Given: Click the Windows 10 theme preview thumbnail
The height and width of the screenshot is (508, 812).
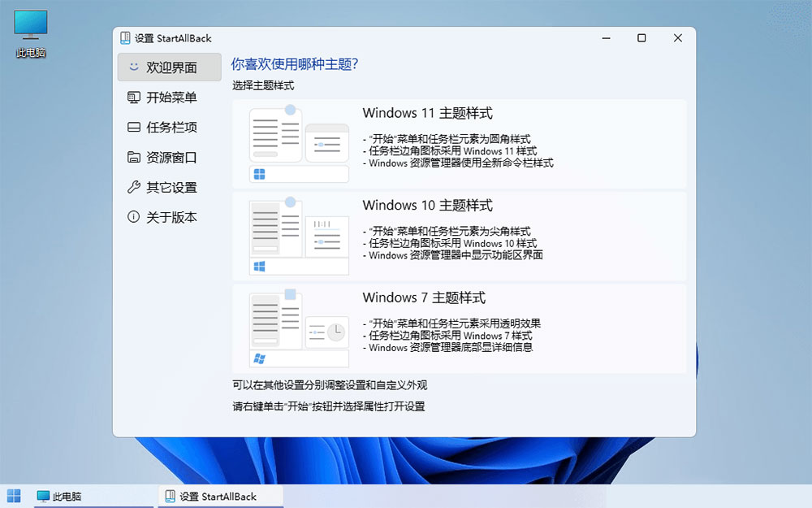Looking at the screenshot, I should point(300,236).
